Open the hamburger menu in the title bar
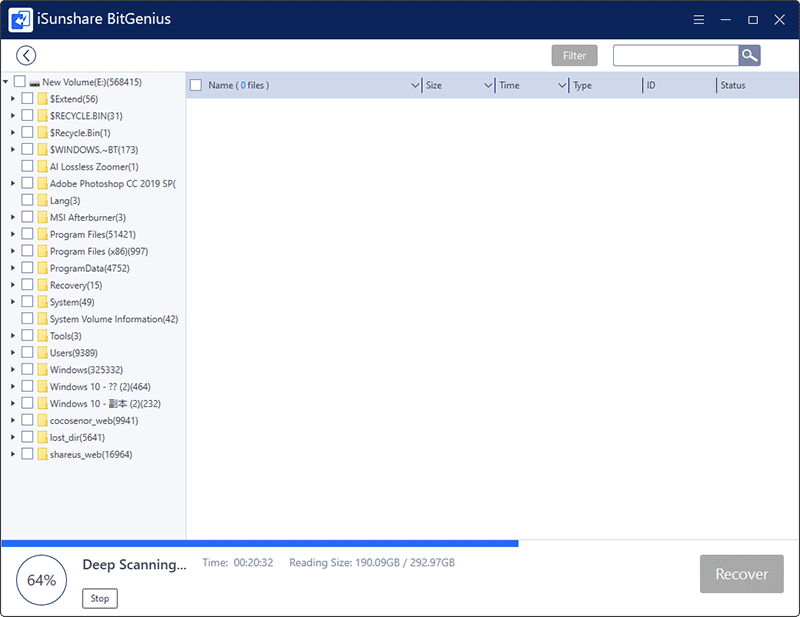 point(699,19)
